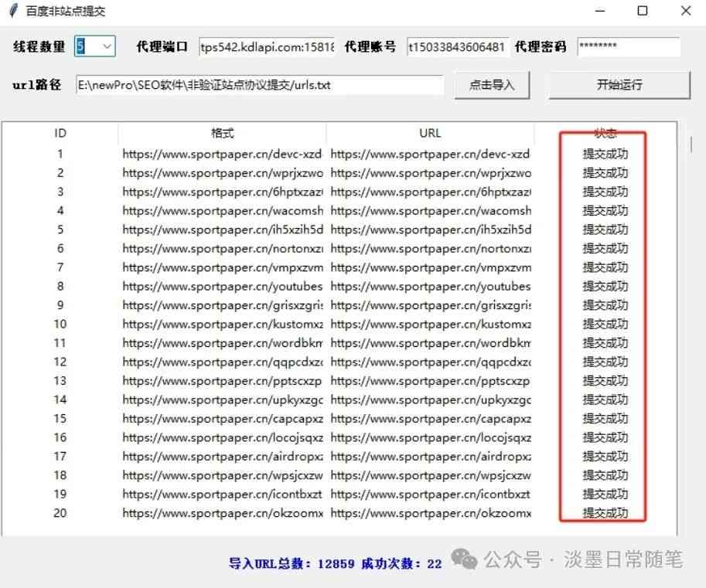Click 格式 cell ending in pptscxzp

click(223, 381)
